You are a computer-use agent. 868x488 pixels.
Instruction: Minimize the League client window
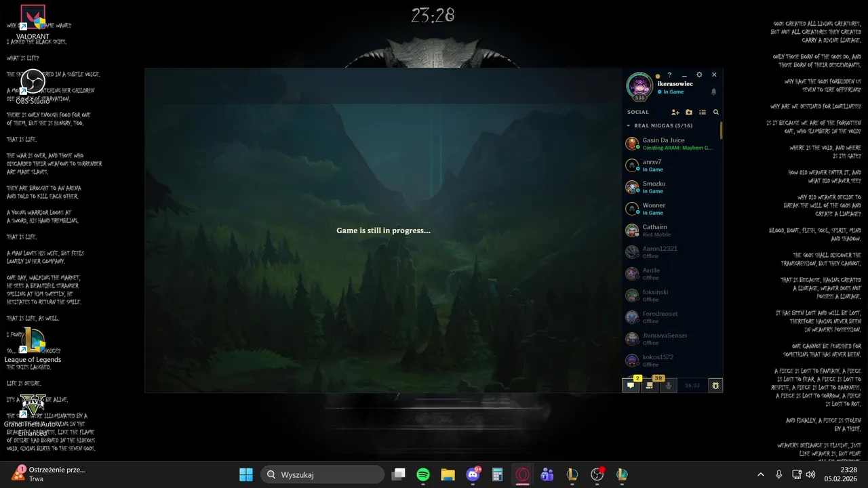pyautogui.click(x=684, y=75)
